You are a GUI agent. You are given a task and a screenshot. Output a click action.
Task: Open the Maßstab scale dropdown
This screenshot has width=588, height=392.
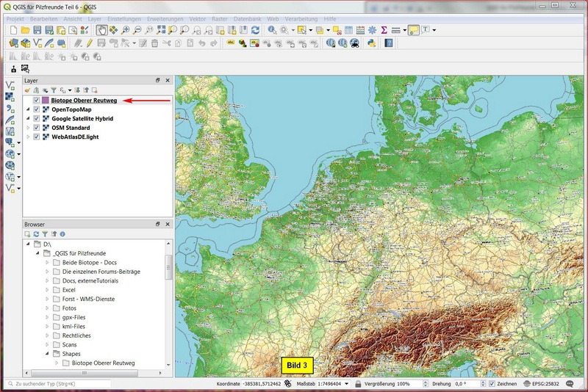coord(346,384)
